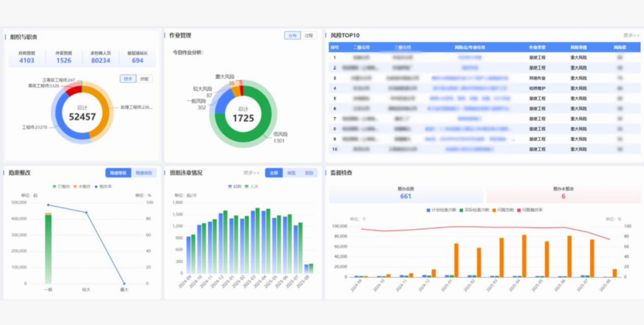Select the 级别 tab in 班组违章情况
The width and height of the screenshot is (644, 325).
tap(309, 173)
